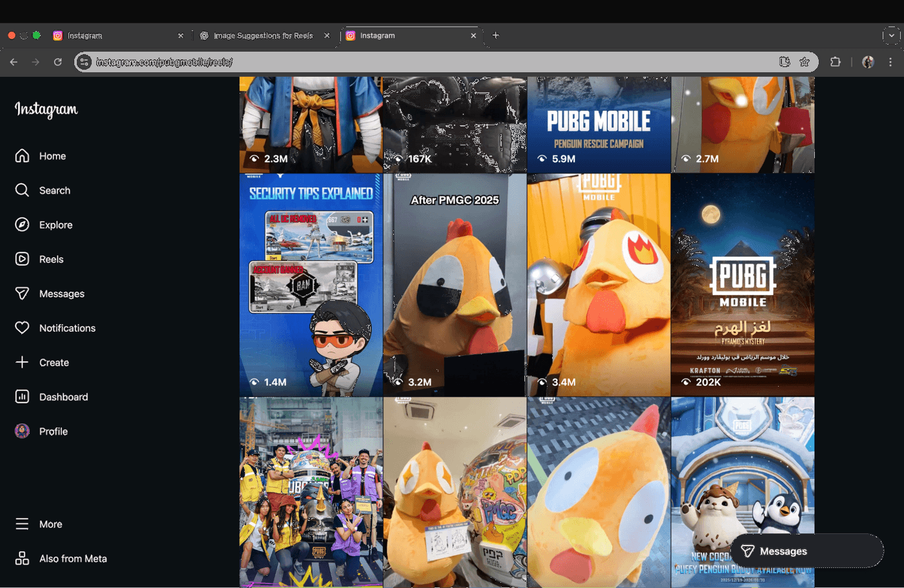
Task: Expand the Also from Meta menu
Action: pyautogui.click(x=22, y=558)
